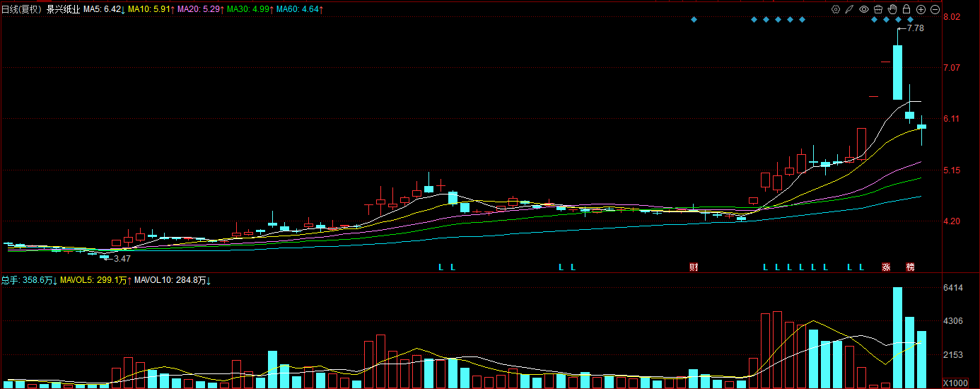Select the tall cyan candle below 7.78

[x=898, y=72]
